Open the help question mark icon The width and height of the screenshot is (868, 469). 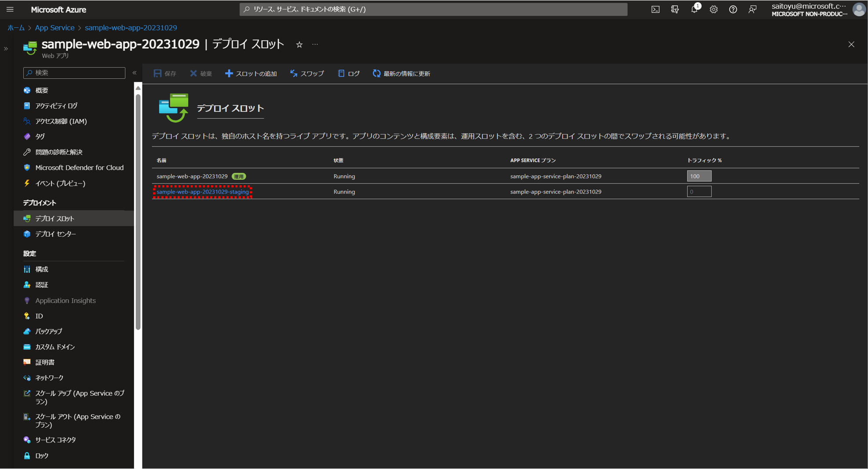tap(733, 9)
